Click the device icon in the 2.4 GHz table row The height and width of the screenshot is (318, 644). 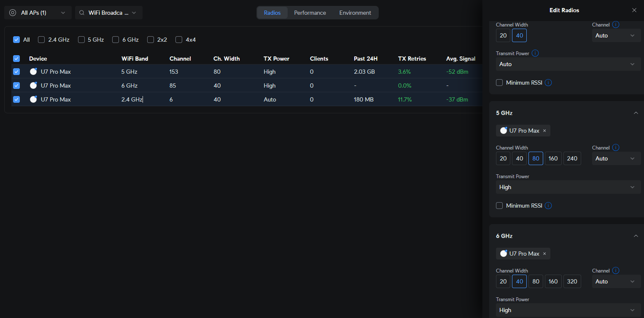tap(33, 99)
